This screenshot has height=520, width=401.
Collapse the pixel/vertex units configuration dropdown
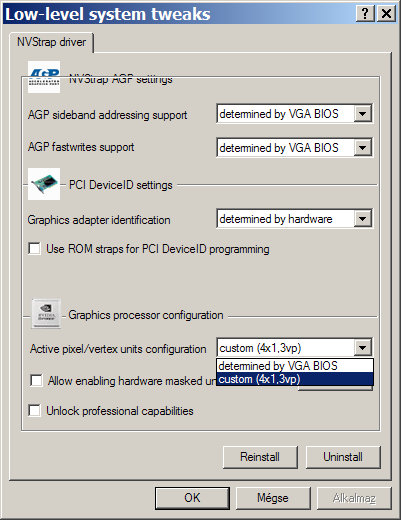363,348
